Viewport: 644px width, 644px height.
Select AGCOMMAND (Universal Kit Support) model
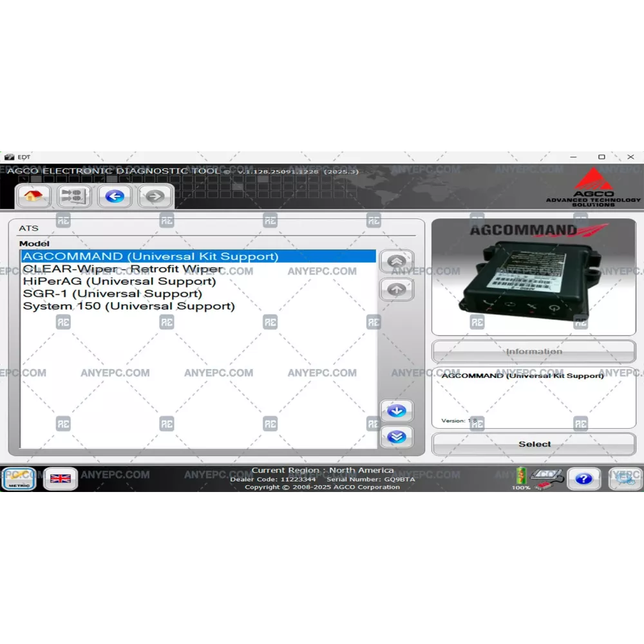click(151, 256)
